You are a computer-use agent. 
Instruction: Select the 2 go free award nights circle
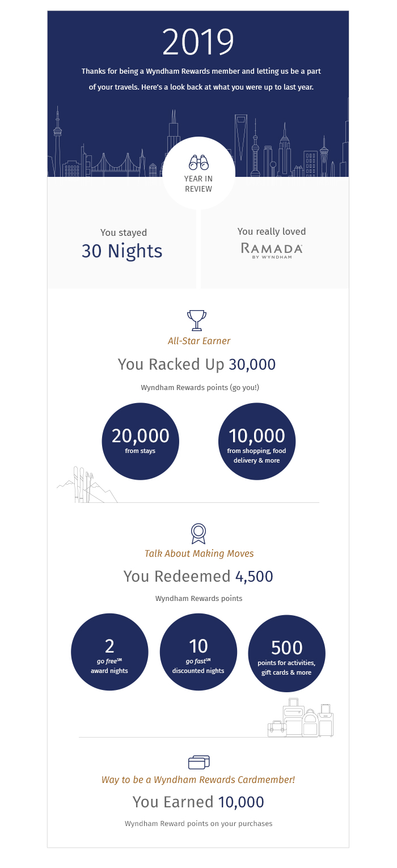[109, 652]
